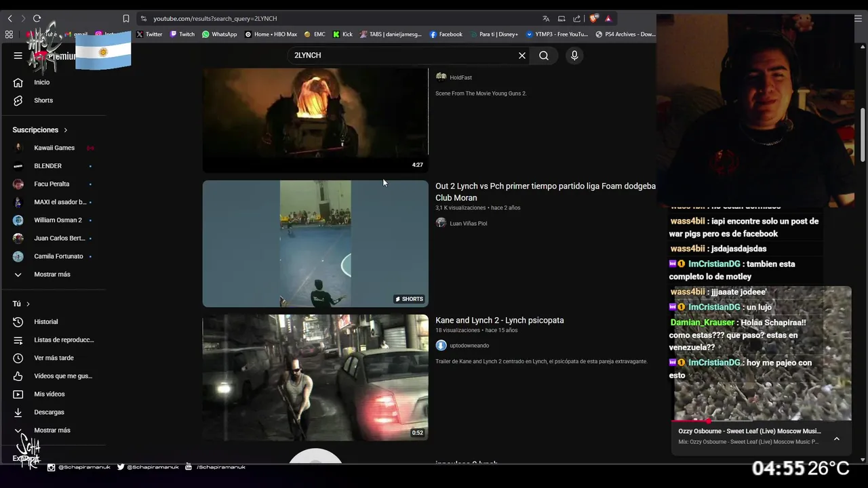Open the Brave Shields lion icon
Screen dimensions: 868x488
pyautogui.click(x=593, y=18)
